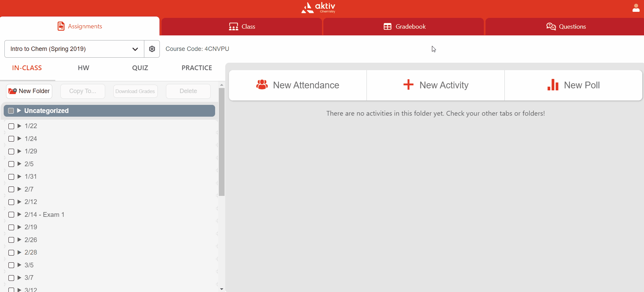Expand the 1/24 folder arrow
The width and height of the screenshot is (644, 292).
pos(20,139)
